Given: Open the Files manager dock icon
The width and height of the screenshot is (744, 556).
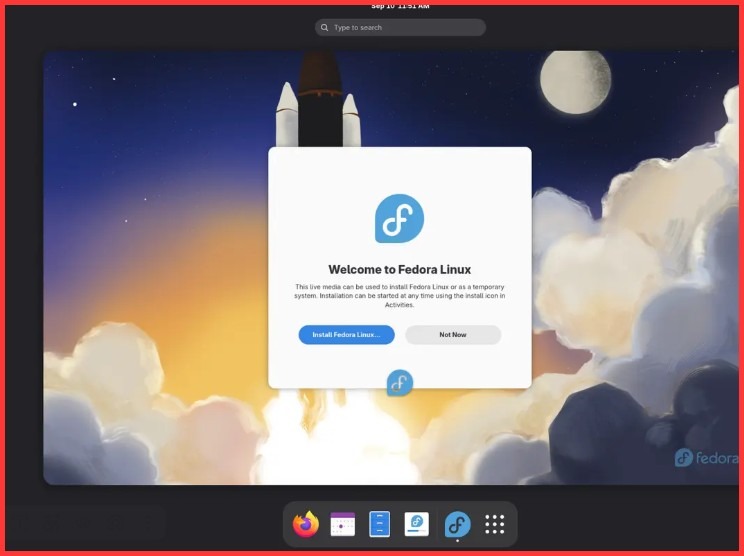Looking at the screenshot, I should 380,524.
